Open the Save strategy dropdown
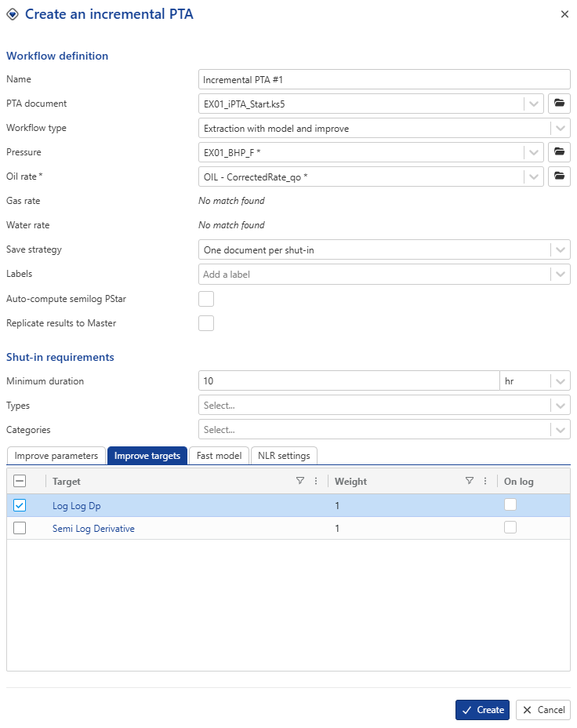 560,249
